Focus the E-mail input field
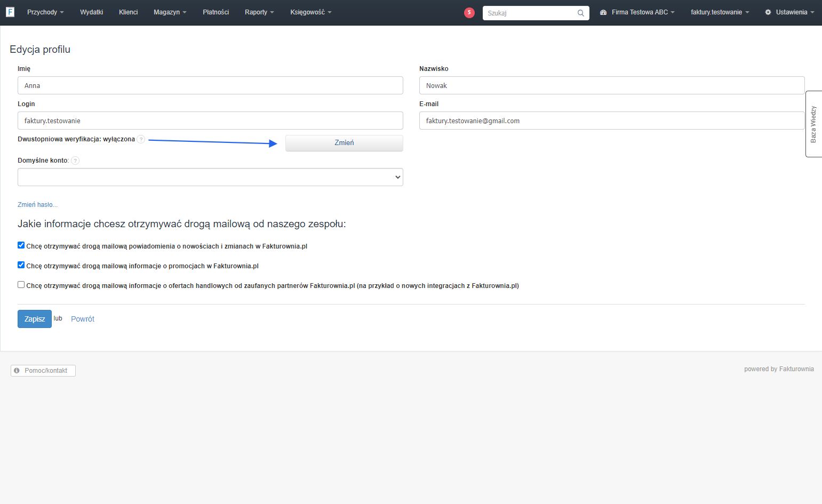This screenshot has width=822, height=504. 612,121
